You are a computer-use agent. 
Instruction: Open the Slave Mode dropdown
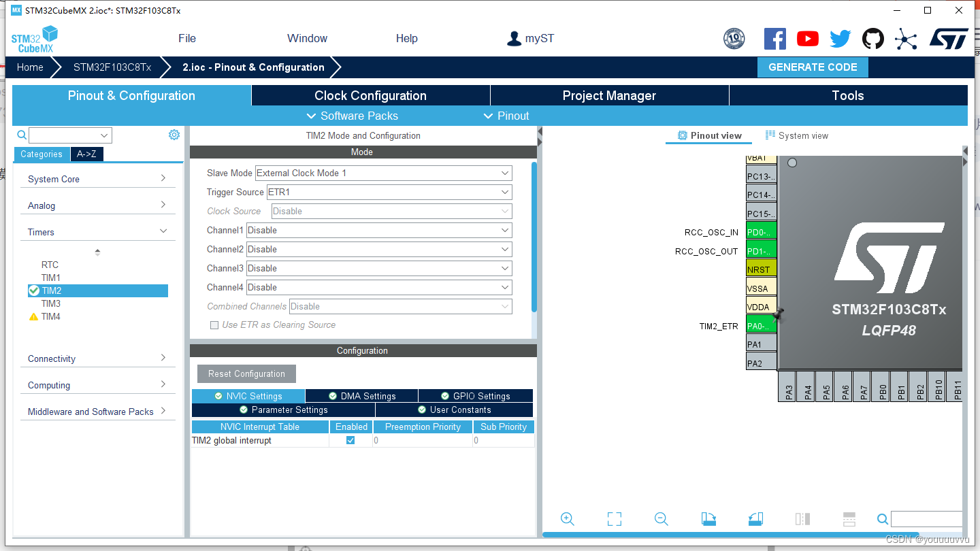pos(384,173)
